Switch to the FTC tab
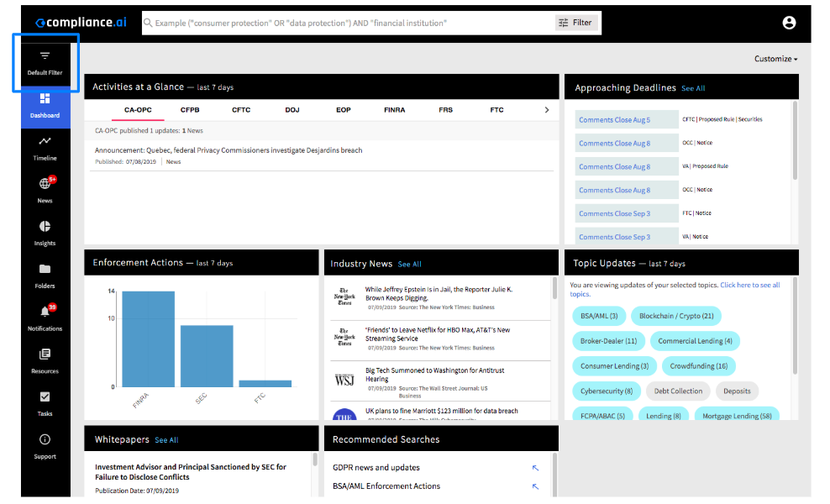The width and height of the screenshot is (830, 504). pyautogui.click(x=496, y=110)
